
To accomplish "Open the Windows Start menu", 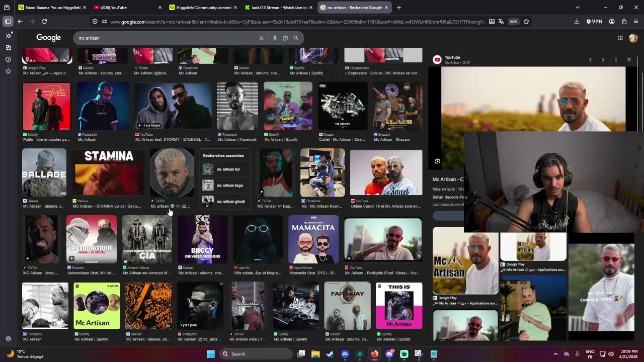I will coord(211,354).
